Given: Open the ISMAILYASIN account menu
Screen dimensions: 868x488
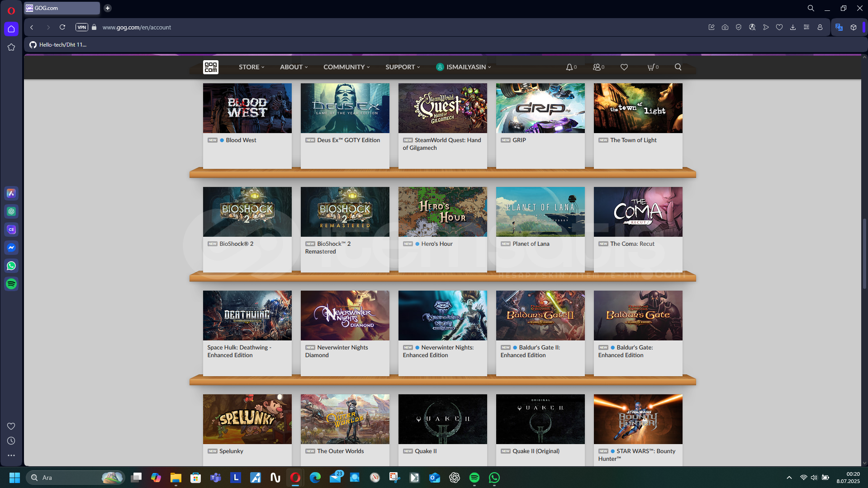Looking at the screenshot, I should (x=464, y=67).
